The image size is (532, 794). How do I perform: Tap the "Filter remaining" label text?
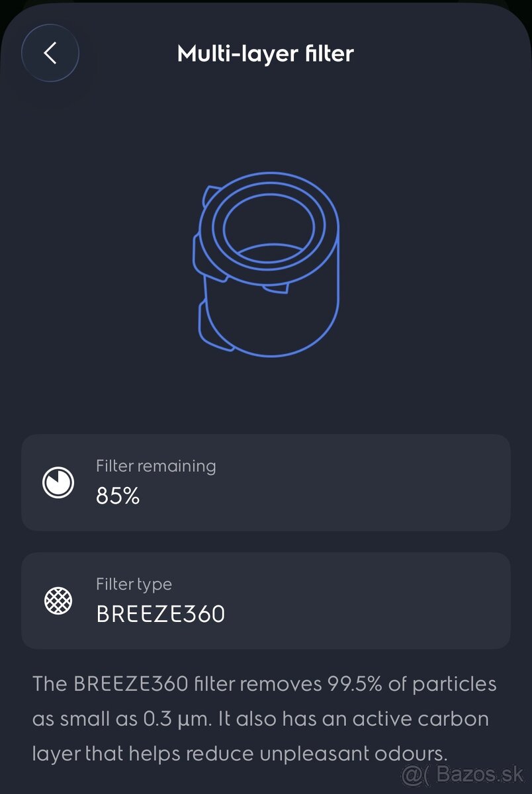pos(155,466)
